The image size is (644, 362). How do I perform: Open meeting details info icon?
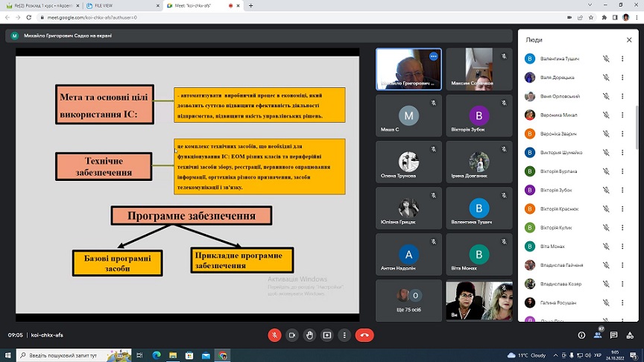[x=581, y=335]
